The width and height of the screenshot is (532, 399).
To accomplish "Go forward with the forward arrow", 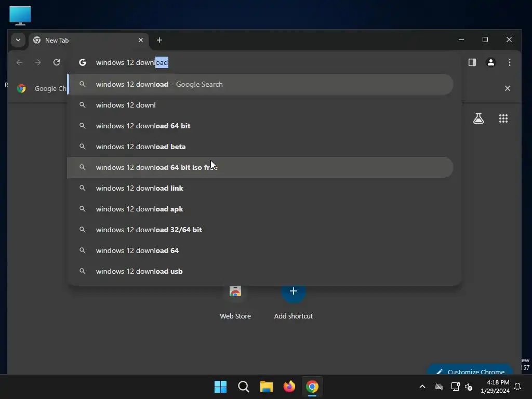I will (38, 62).
